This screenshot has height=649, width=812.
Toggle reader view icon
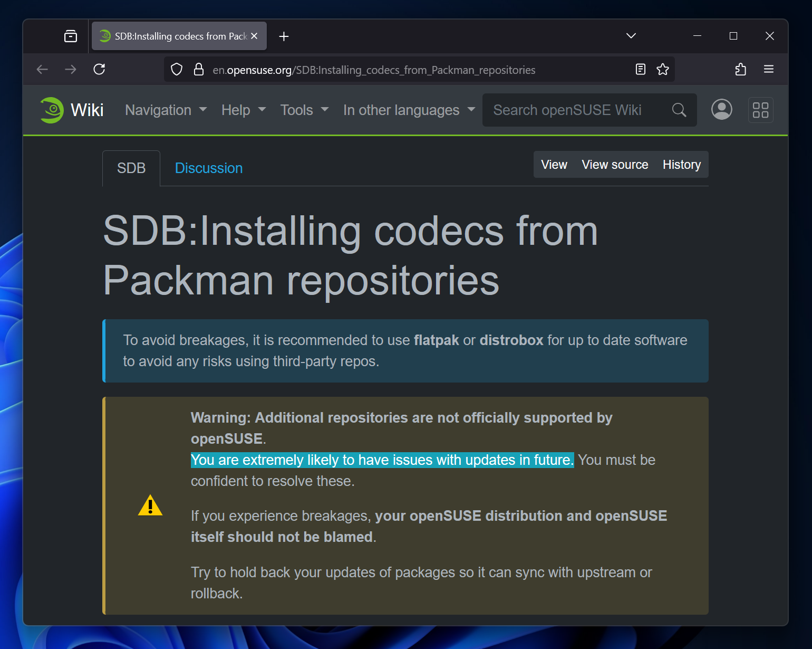tap(641, 69)
